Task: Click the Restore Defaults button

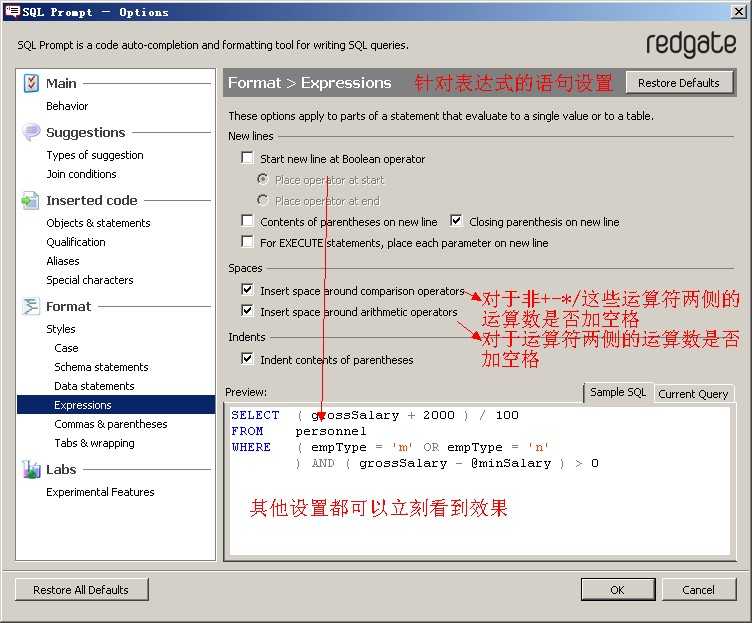Action: tap(679, 83)
